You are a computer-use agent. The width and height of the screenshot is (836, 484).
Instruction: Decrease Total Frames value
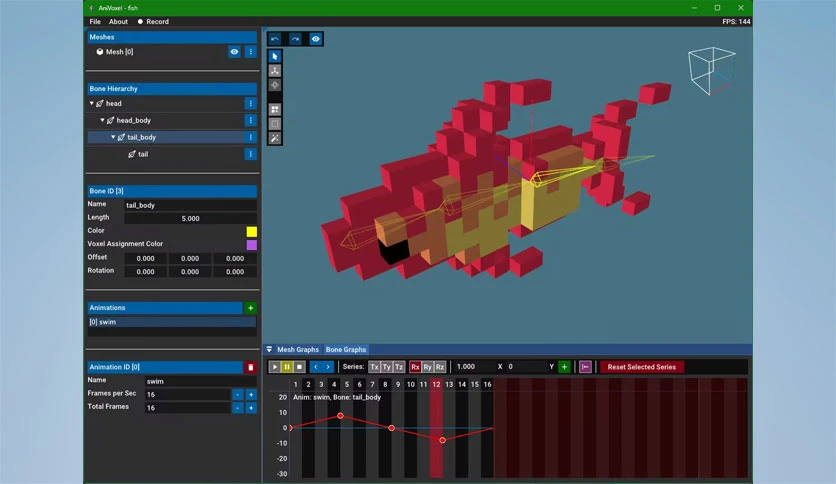pos(238,408)
